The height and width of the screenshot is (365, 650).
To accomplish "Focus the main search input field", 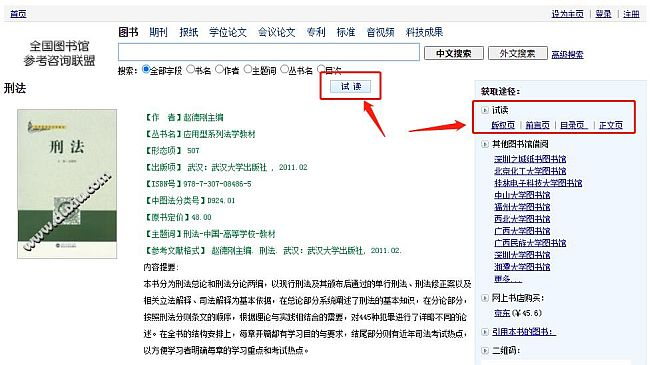I will (x=269, y=52).
